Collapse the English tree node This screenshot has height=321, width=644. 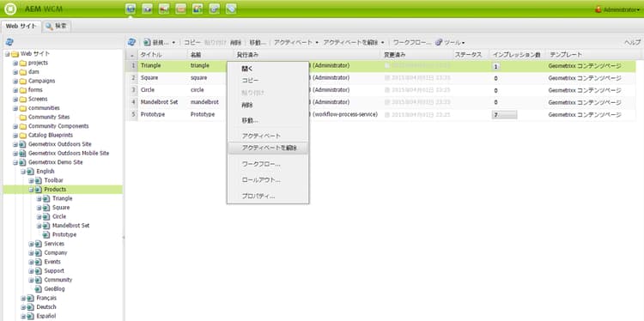pos(23,172)
